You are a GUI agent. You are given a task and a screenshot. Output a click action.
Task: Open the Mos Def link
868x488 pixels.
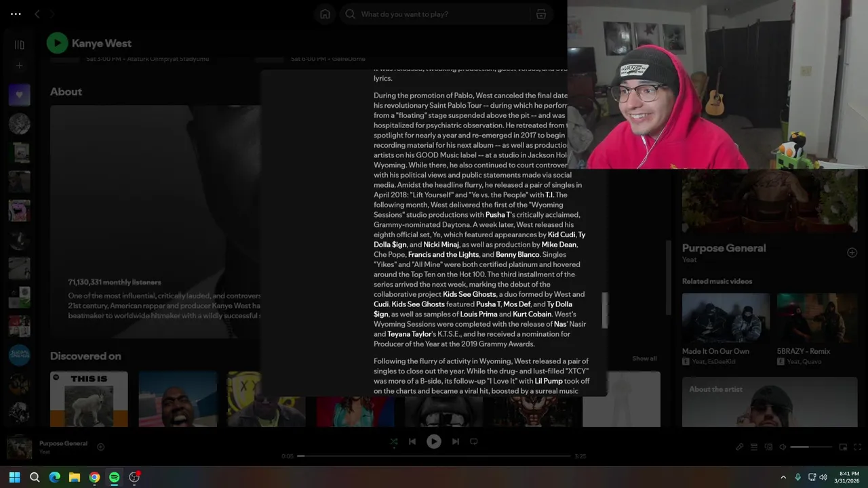517,304
